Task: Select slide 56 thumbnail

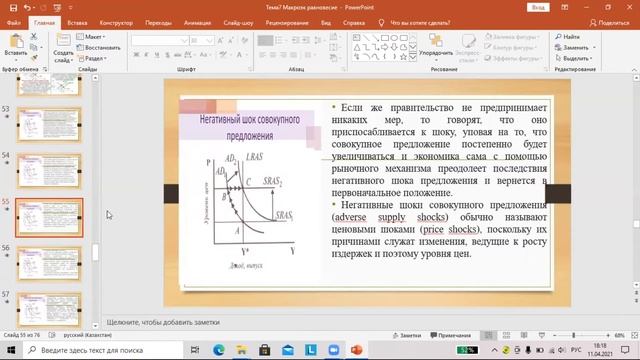Action: coord(49,264)
